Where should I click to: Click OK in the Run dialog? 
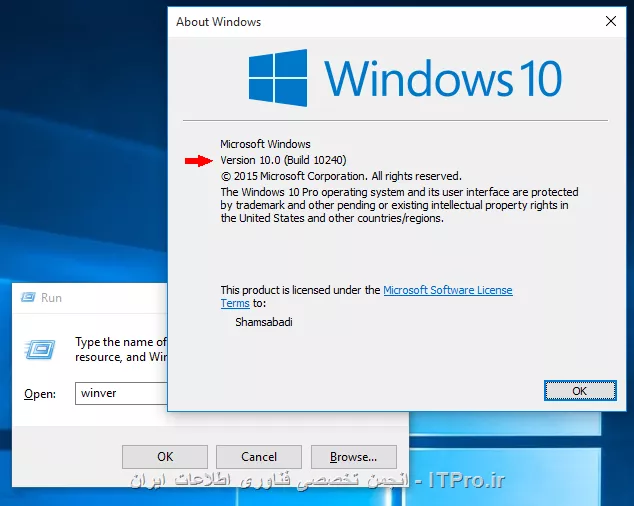pyautogui.click(x=165, y=457)
